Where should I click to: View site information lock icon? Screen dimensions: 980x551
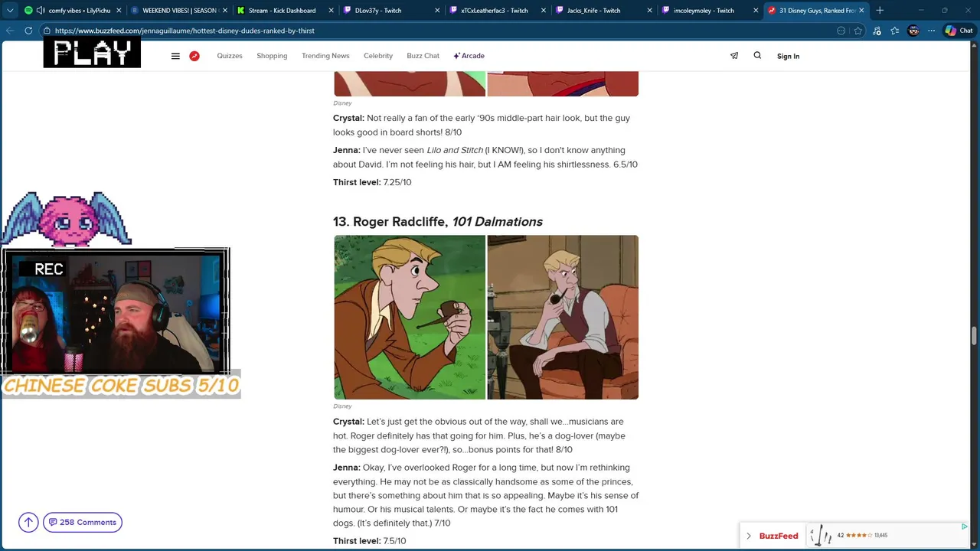[x=47, y=31]
